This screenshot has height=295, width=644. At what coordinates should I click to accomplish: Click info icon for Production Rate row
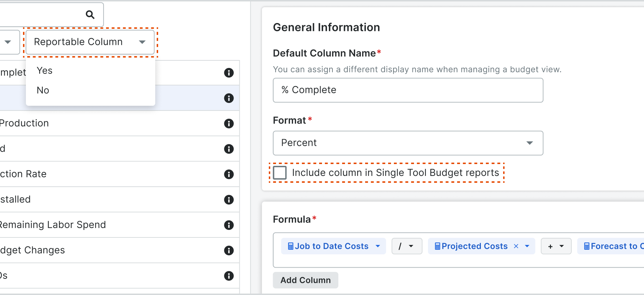(229, 174)
